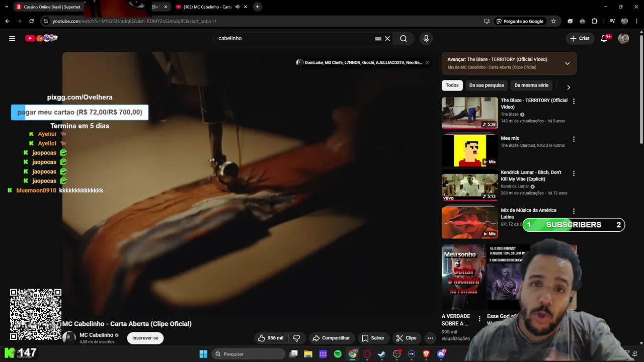Go back in browser history
Image resolution: width=644 pixels, height=362 pixels.
8,21
